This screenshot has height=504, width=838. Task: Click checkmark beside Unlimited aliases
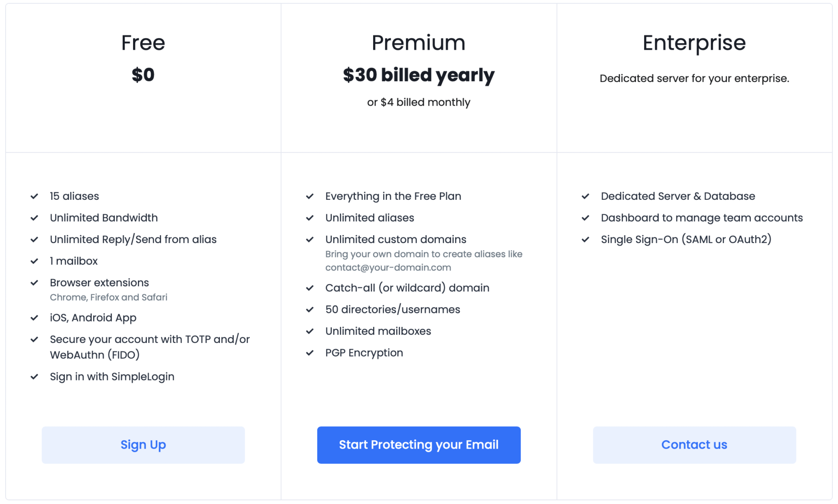[310, 218]
